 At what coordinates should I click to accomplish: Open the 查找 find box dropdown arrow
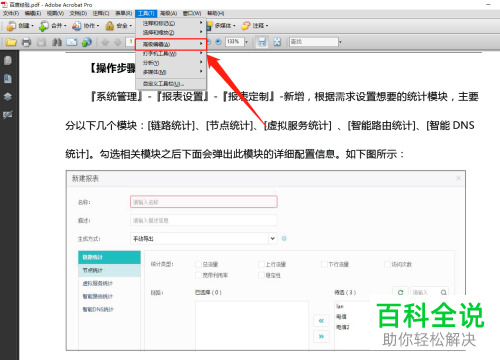click(x=340, y=42)
